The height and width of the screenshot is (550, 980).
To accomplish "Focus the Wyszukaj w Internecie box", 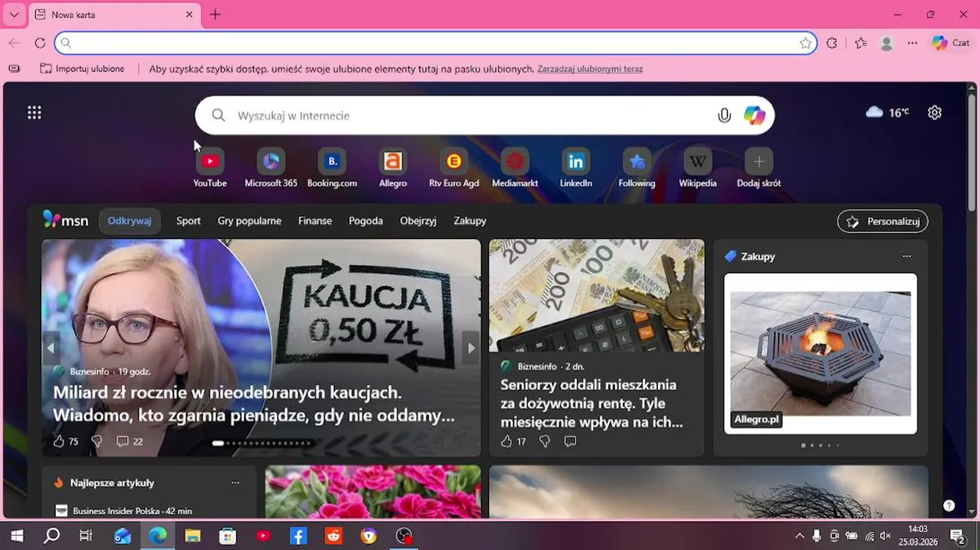I will tap(485, 115).
